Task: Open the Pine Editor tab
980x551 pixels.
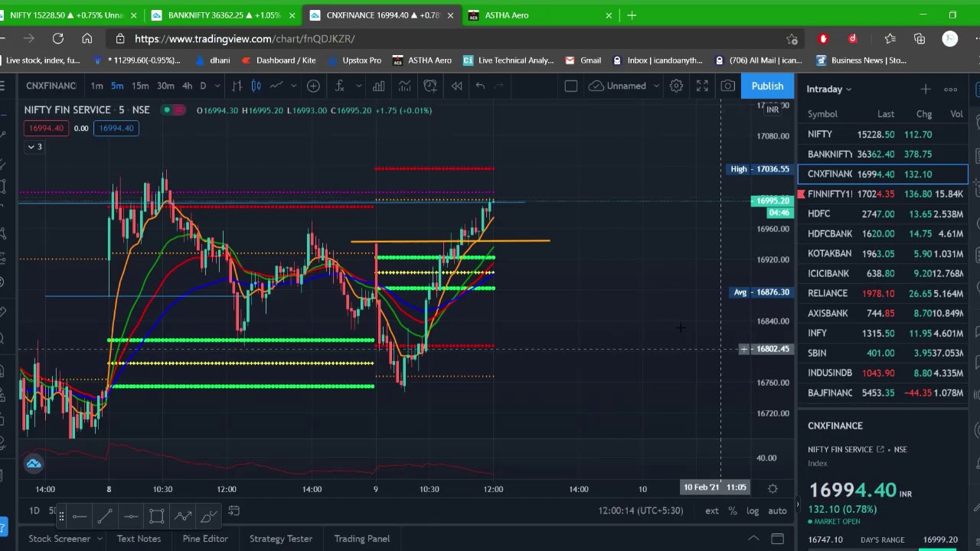Action: (x=205, y=539)
